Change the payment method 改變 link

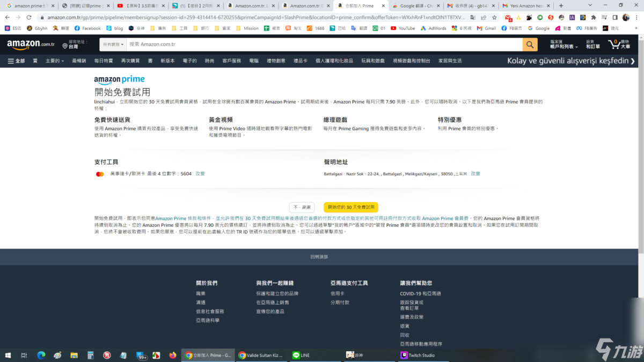coord(200,174)
